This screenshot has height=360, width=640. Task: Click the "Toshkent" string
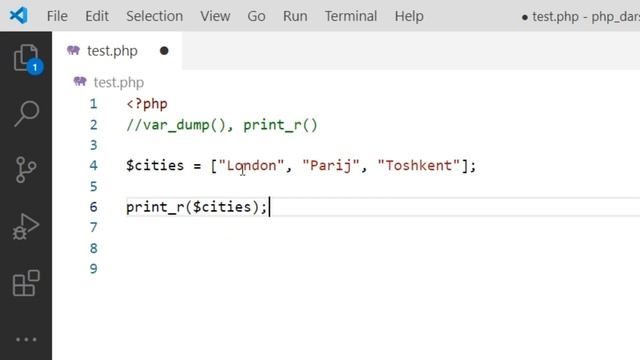click(x=419, y=165)
